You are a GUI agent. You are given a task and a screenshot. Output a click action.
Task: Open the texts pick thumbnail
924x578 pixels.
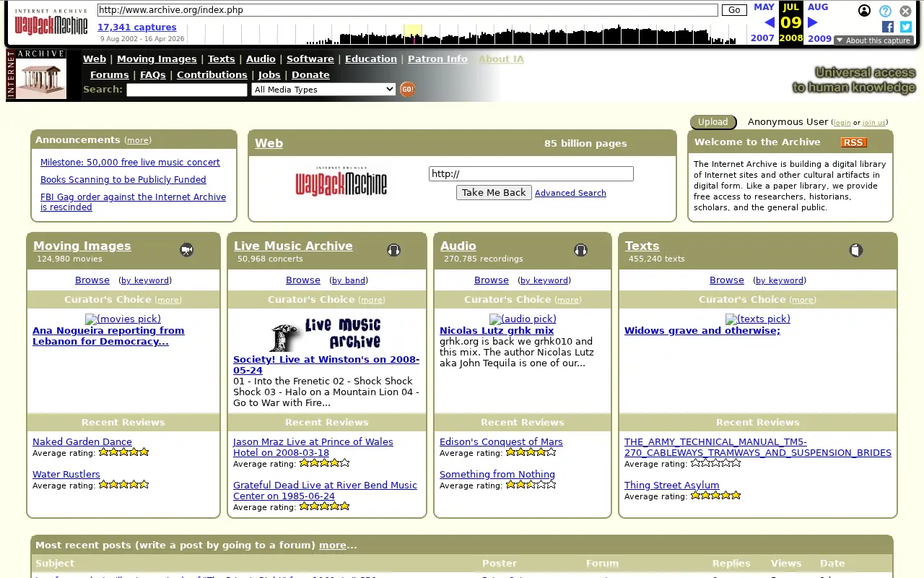(758, 319)
